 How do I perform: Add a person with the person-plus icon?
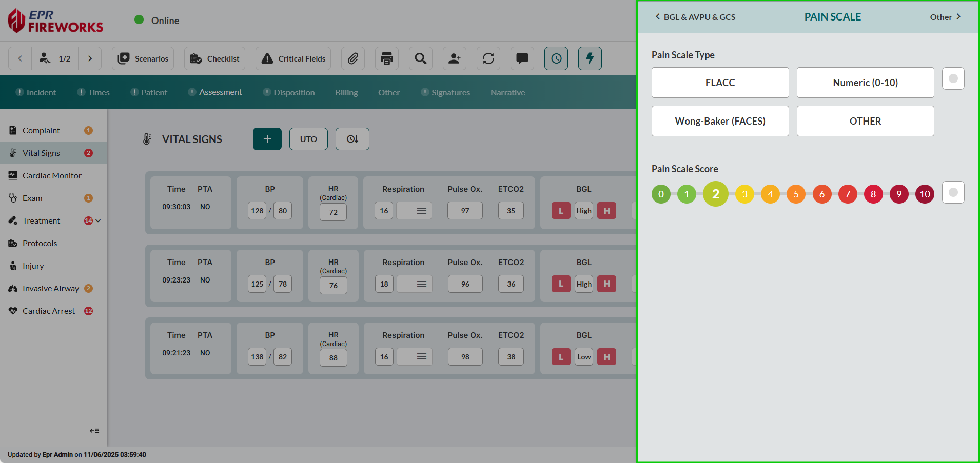coord(455,58)
